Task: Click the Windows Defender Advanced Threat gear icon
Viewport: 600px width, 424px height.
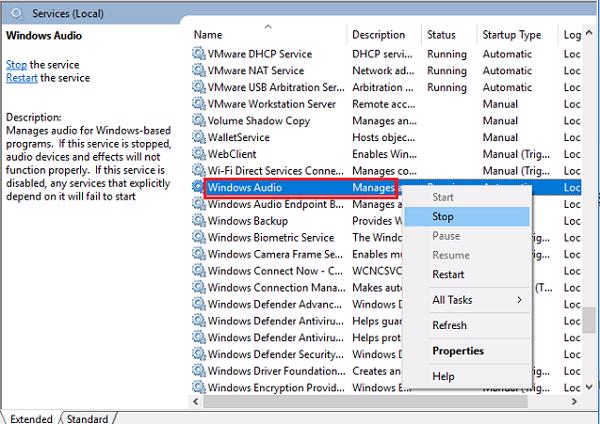Action: (199, 304)
